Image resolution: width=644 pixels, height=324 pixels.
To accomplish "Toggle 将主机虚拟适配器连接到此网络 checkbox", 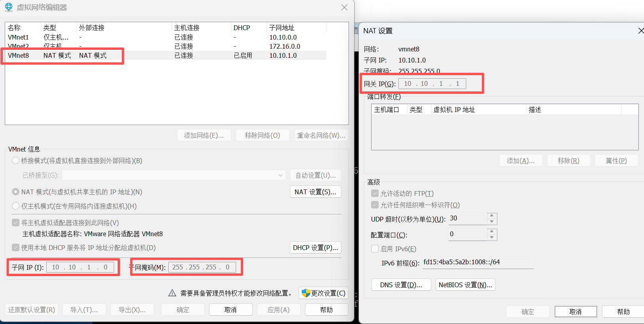I will coord(16,223).
